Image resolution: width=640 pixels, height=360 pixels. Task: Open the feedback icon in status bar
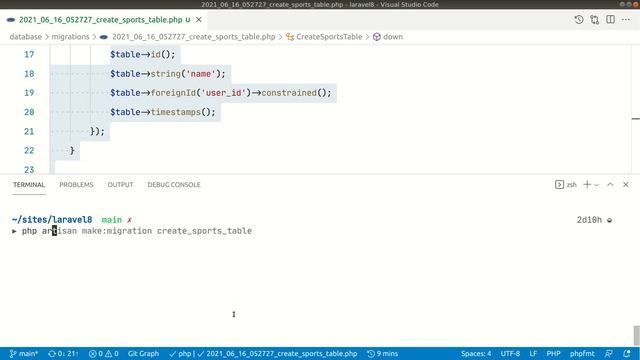tap(609, 353)
